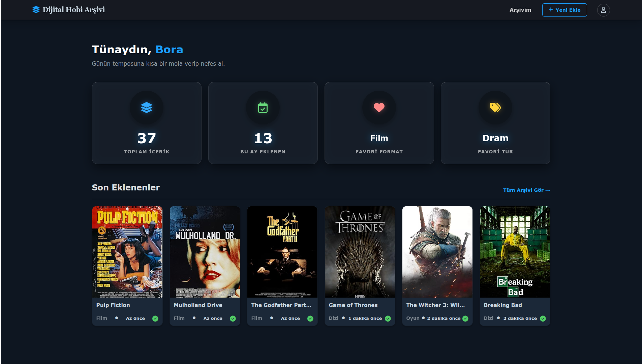Open the Pulp Fiction poster
642x364 pixels.
(127, 252)
